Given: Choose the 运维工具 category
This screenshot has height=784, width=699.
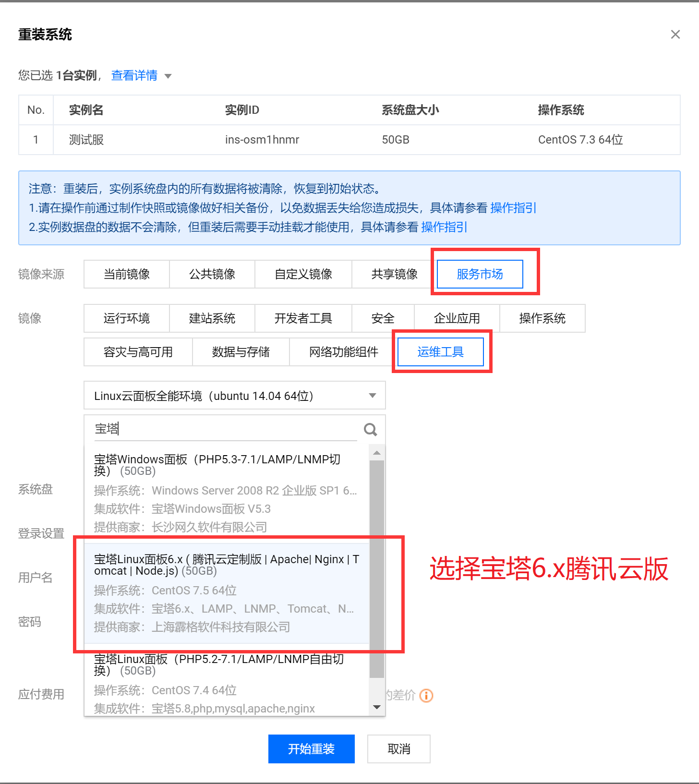Looking at the screenshot, I should (441, 352).
